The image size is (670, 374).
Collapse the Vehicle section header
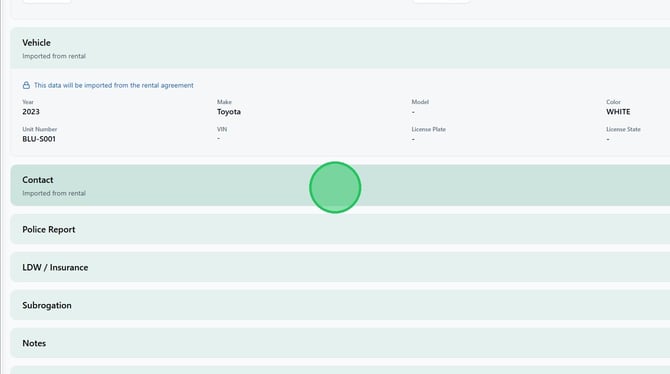pos(340,48)
